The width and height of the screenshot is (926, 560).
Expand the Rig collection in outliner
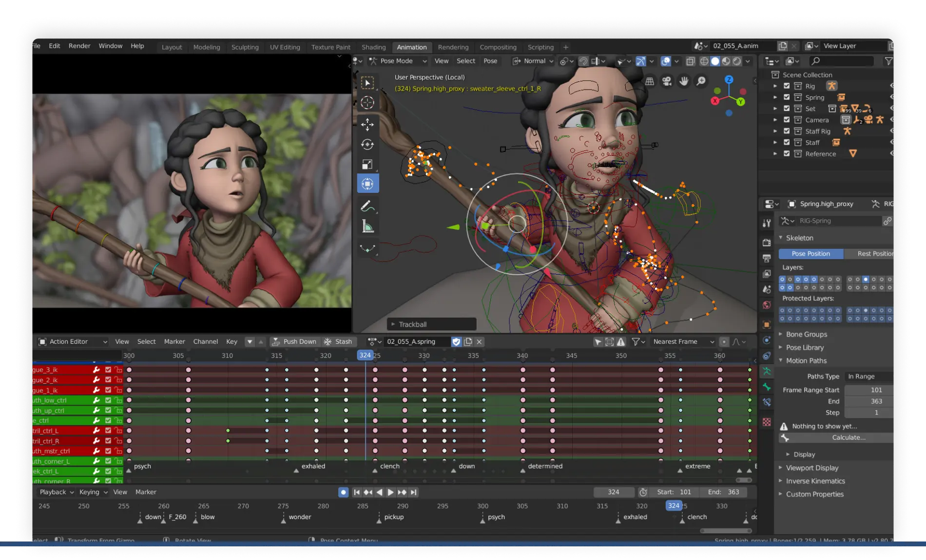point(775,86)
